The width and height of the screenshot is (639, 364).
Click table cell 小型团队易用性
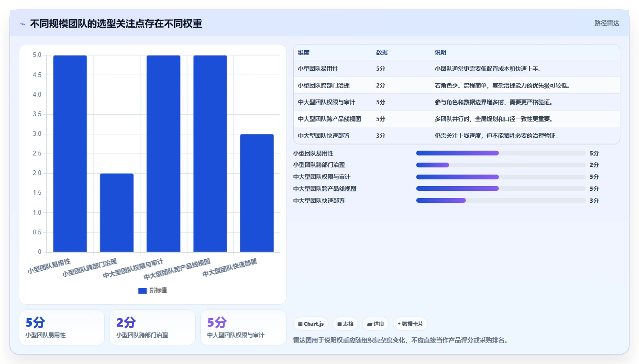point(318,69)
